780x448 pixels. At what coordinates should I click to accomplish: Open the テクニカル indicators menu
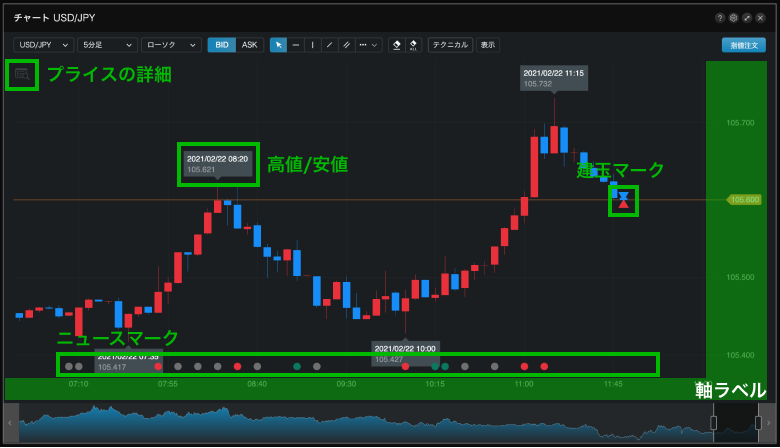pos(450,45)
